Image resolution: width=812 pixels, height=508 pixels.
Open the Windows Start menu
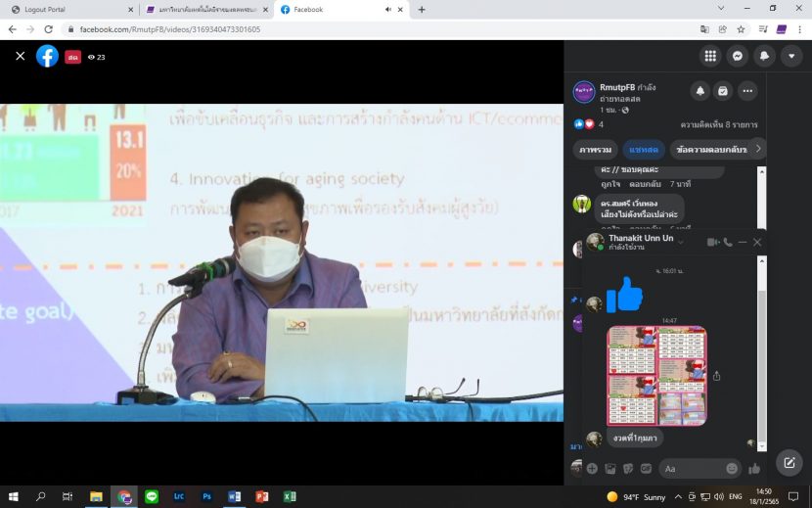coord(14,496)
